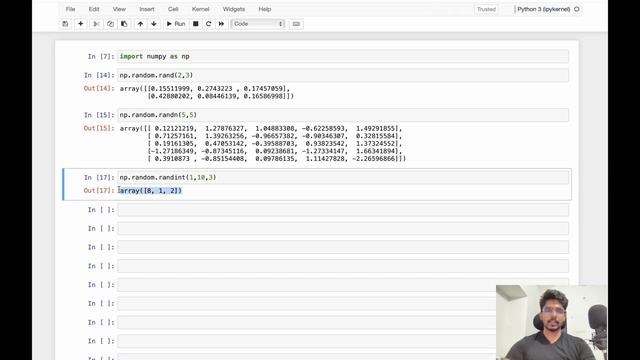Click the In [14] prompt label

99,75
